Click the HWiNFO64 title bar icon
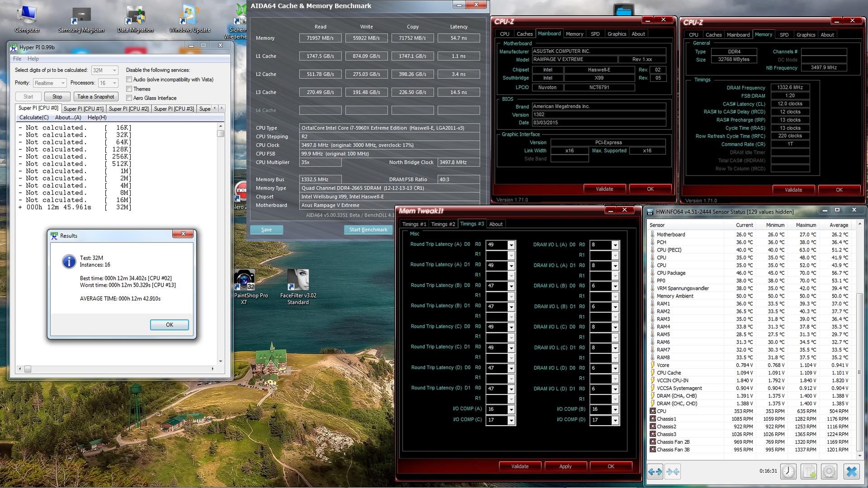Image resolution: width=868 pixels, height=488 pixels. [x=650, y=212]
